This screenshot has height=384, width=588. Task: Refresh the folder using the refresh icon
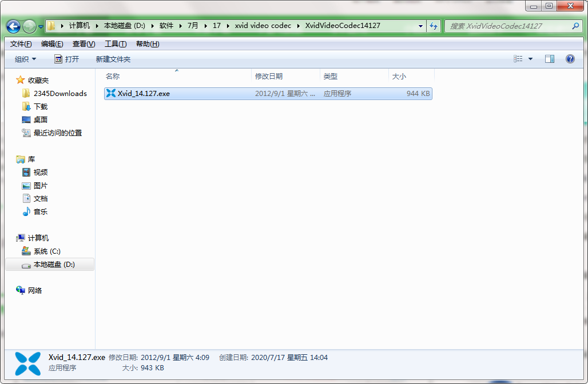(434, 26)
